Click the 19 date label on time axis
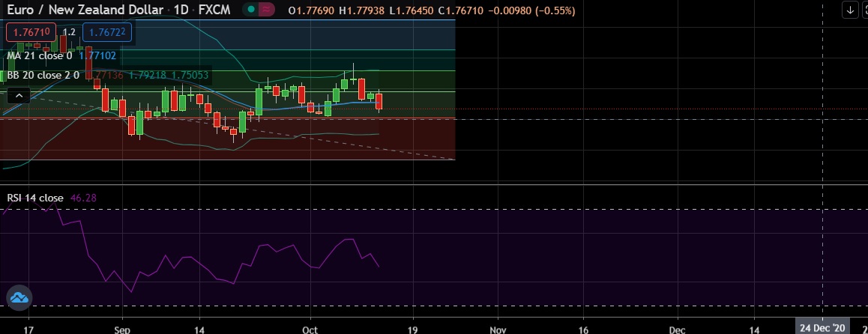 413,330
